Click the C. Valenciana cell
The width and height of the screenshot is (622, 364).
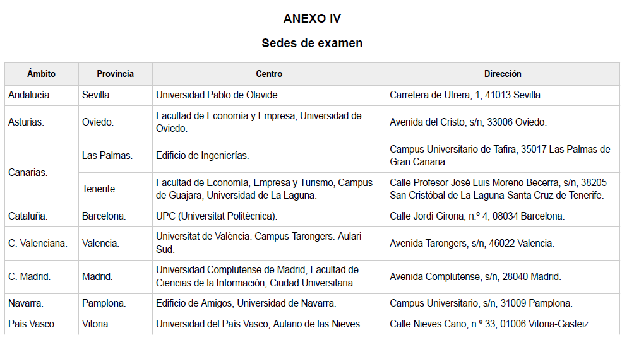38,244
